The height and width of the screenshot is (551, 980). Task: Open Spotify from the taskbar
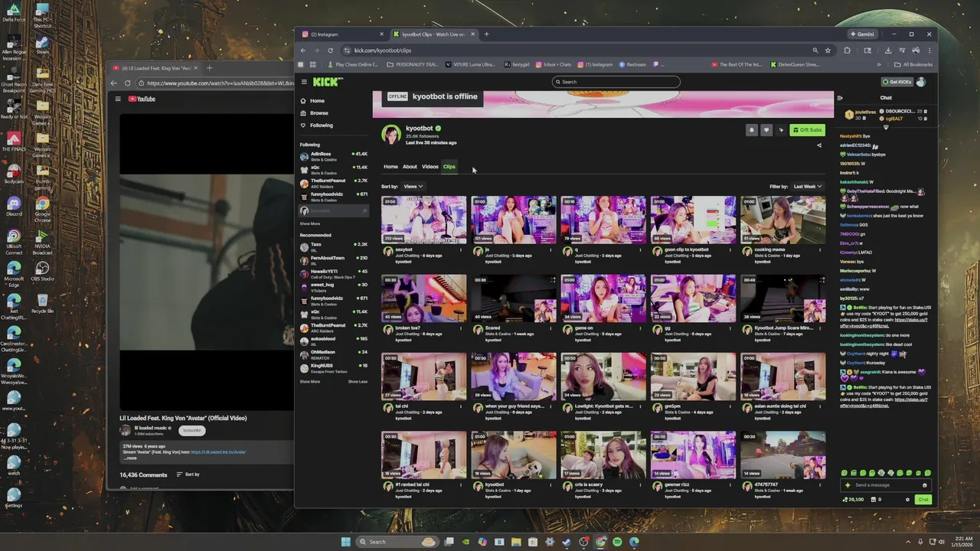pos(617,542)
